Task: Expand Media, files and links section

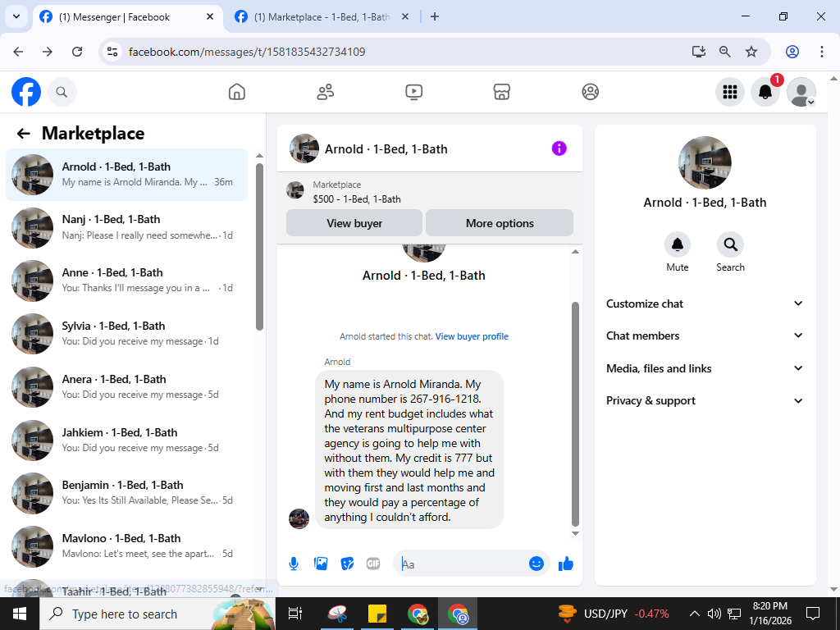Action: point(705,368)
